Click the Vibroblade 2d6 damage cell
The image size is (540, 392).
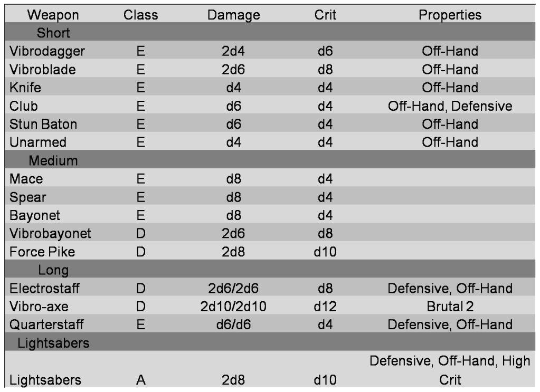[x=233, y=69]
